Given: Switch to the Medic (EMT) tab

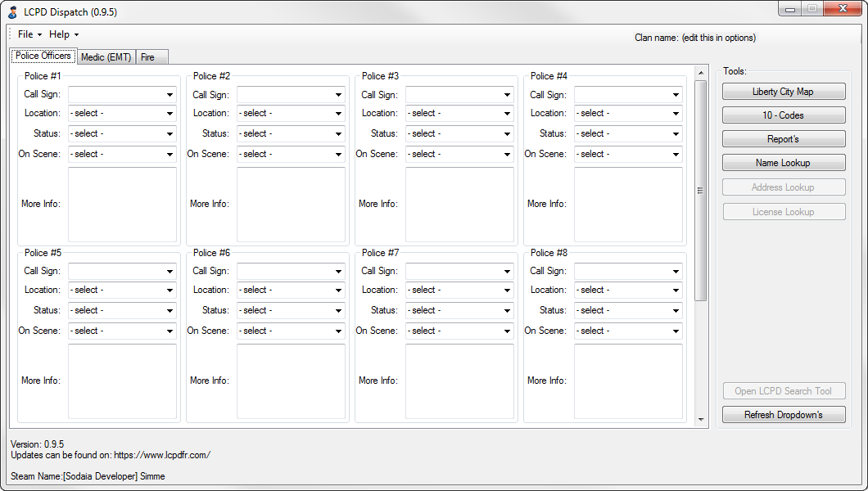Looking at the screenshot, I should click(106, 57).
